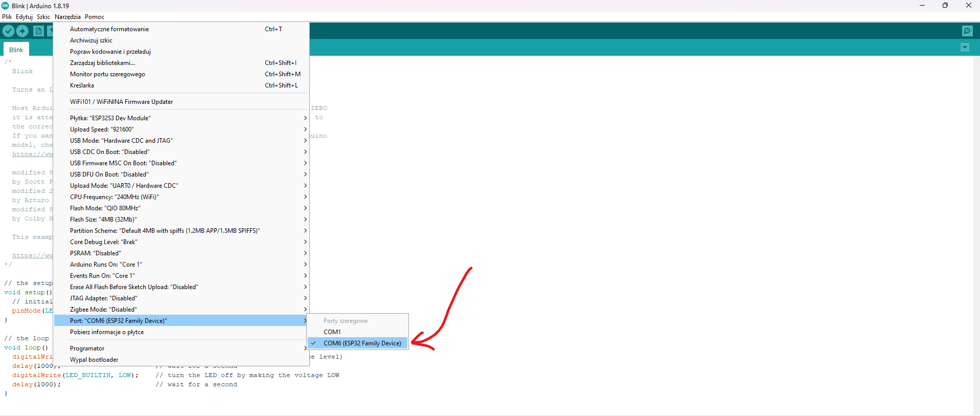Expand Zigbee Mode "Disabled" submenu
Image resolution: width=980 pixels, height=416 pixels.
pyautogui.click(x=181, y=310)
